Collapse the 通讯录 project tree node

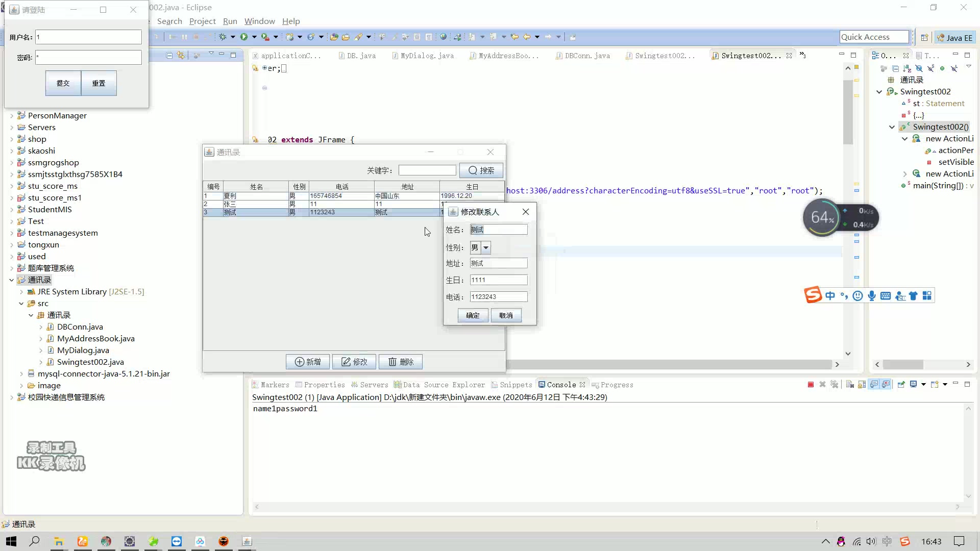coord(11,280)
